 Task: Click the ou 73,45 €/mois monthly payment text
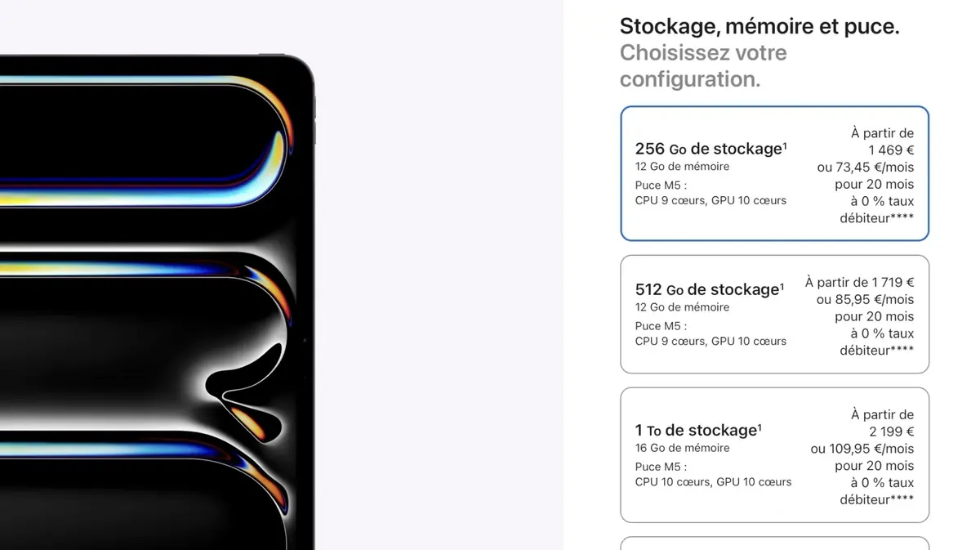(x=866, y=167)
